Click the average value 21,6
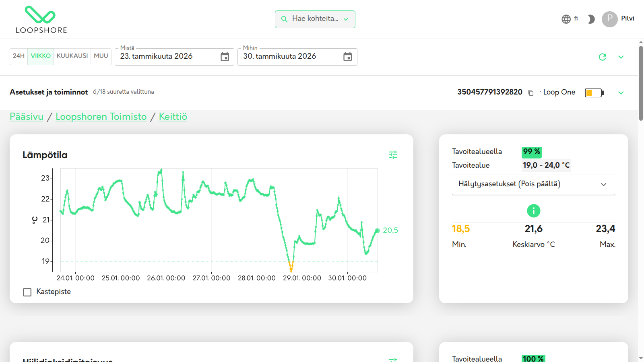Image resolution: width=644 pixels, height=362 pixels. 534,229
